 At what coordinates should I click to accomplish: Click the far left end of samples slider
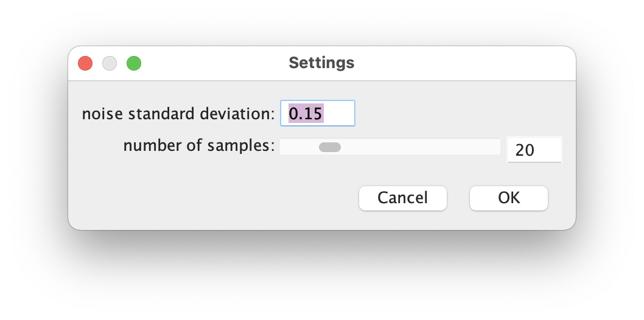click(x=283, y=147)
